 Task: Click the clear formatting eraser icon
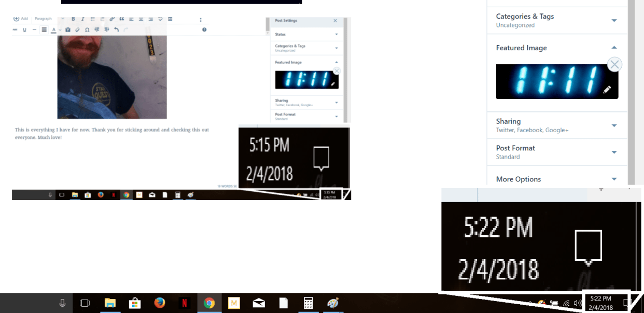click(77, 30)
